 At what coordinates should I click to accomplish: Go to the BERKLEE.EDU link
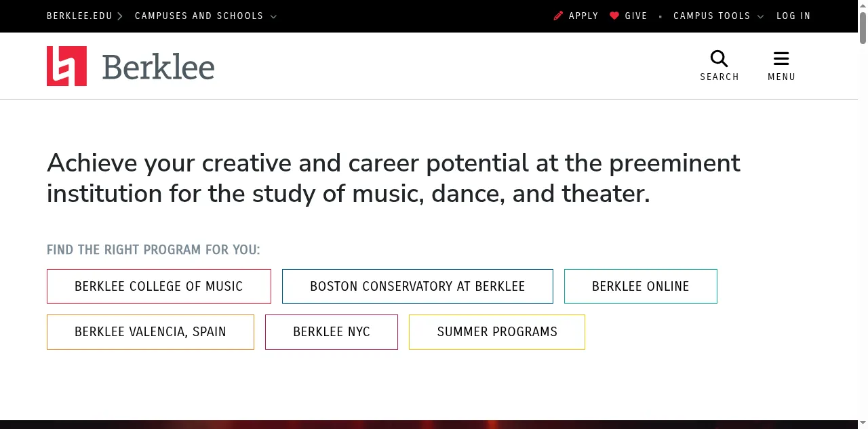(79, 16)
